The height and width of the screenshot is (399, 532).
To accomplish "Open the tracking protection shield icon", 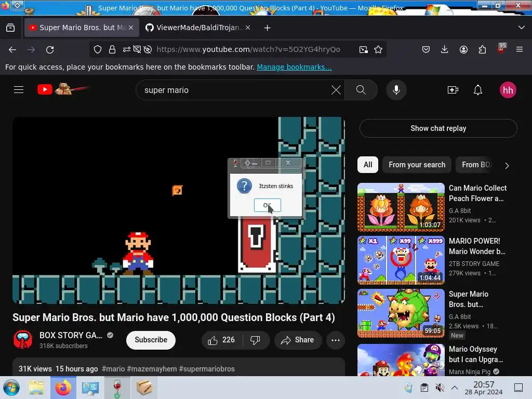I will tap(98, 49).
